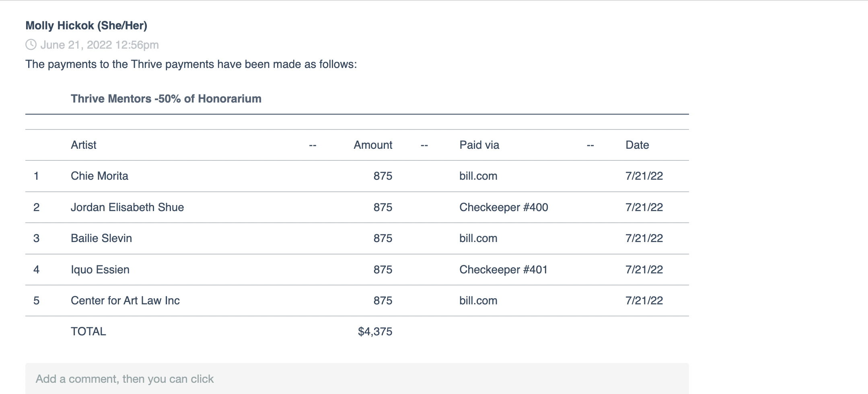Click Center for Art Law Inc entry
The width and height of the screenshot is (868, 394).
pos(125,301)
